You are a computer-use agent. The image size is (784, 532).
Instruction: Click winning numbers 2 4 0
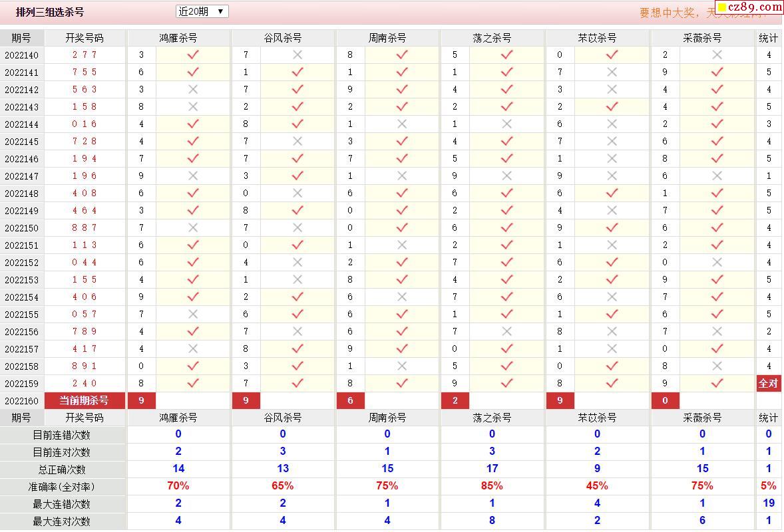(x=85, y=383)
